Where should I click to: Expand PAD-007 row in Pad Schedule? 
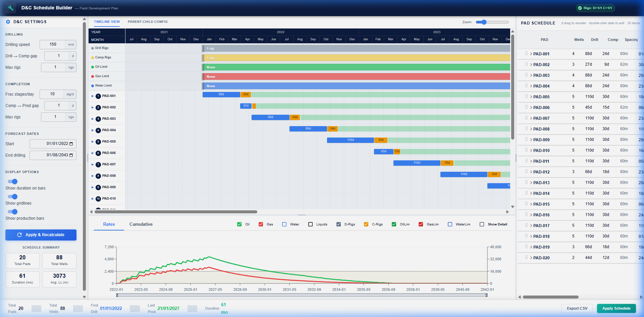[x=531, y=118]
